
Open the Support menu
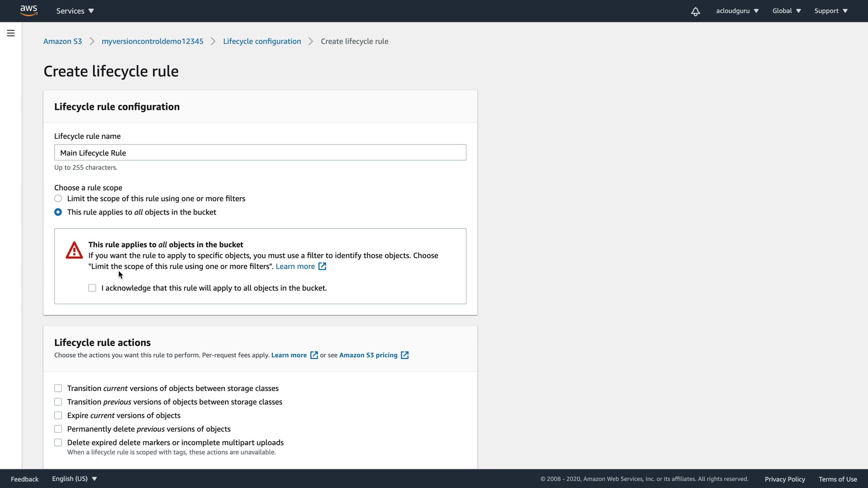pos(830,11)
